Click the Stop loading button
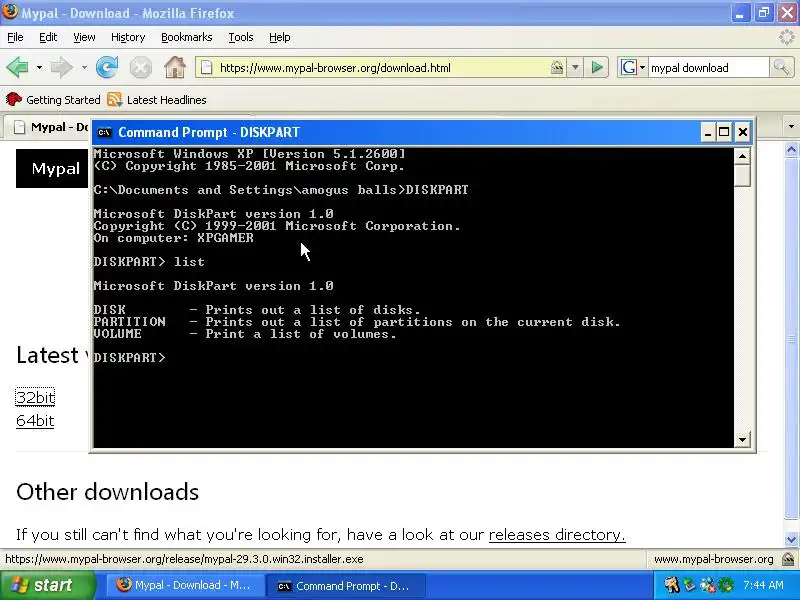Image resolution: width=800 pixels, height=600 pixels. (x=140, y=67)
